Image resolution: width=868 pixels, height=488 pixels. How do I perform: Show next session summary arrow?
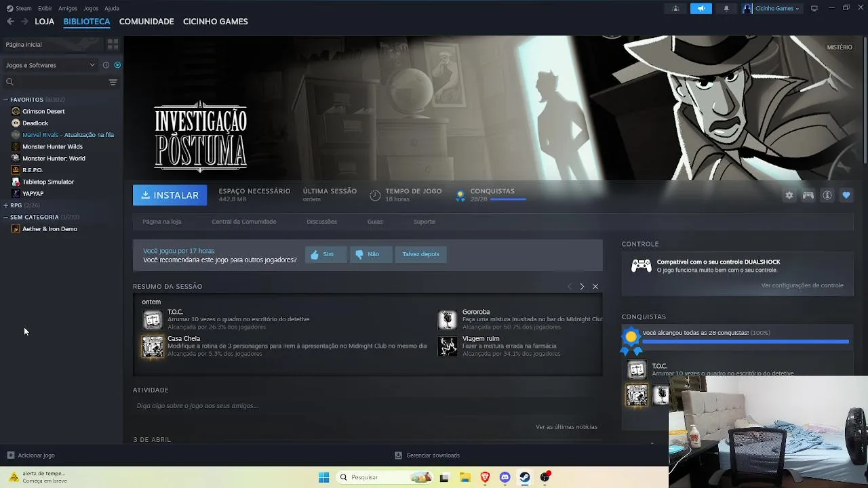(582, 287)
